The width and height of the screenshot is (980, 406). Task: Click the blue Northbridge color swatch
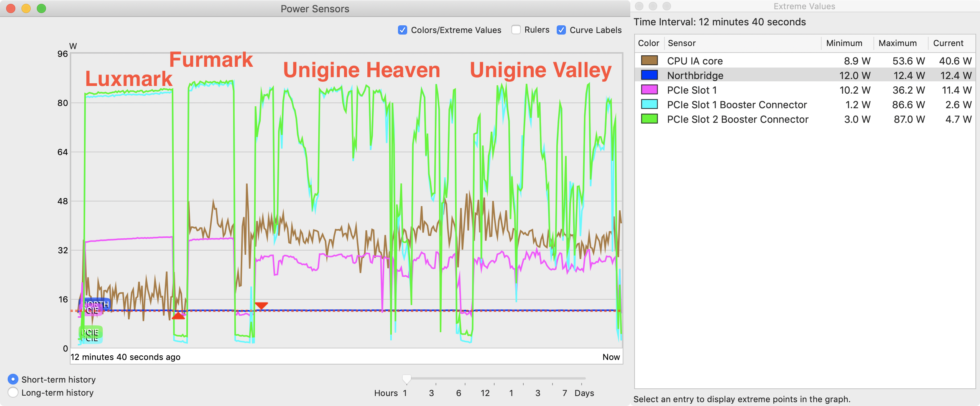click(x=649, y=75)
